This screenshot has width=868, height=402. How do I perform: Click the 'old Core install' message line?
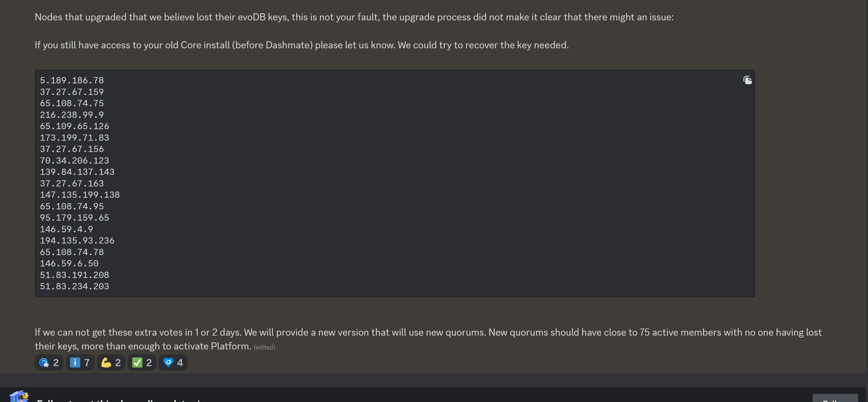[301, 45]
